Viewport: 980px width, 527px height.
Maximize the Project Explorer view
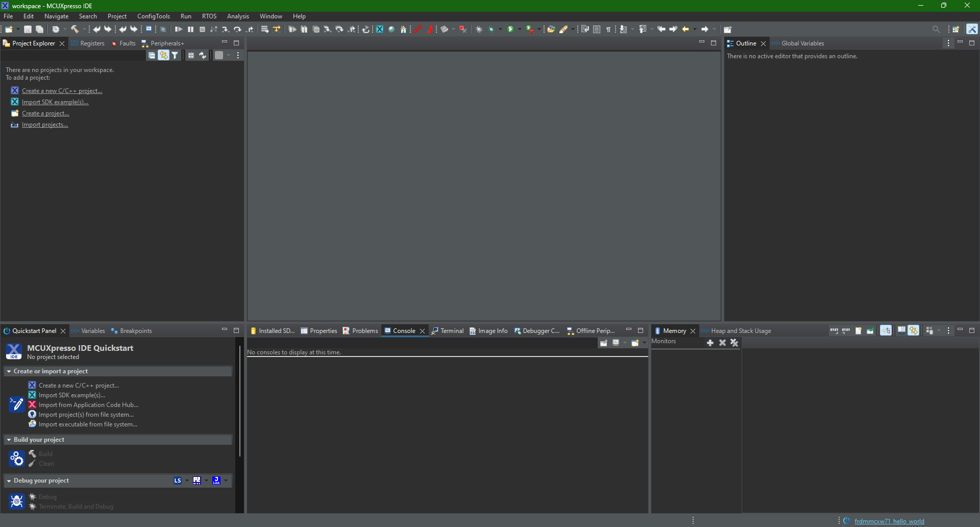point(236,43)
